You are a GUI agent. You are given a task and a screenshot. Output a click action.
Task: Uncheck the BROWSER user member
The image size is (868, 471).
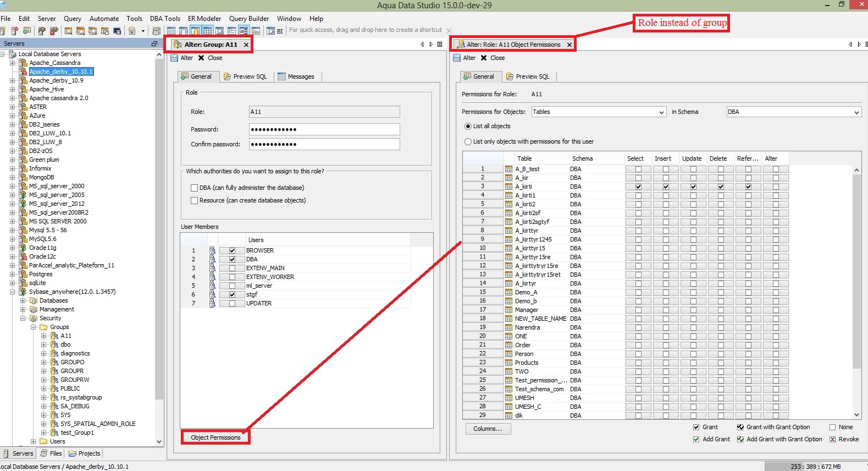point(232,250)
